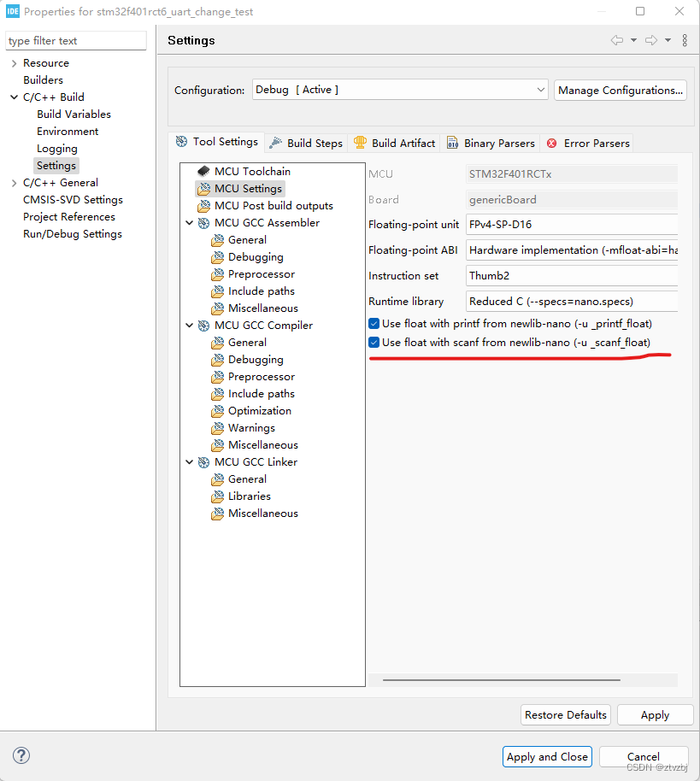700x781 pixels.
Task: Click the type filter text field
Action: click(x=75, y=40)
